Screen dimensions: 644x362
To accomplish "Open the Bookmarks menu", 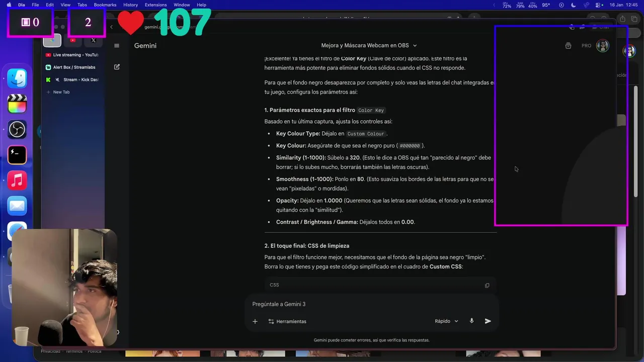I will pos(105,5).
